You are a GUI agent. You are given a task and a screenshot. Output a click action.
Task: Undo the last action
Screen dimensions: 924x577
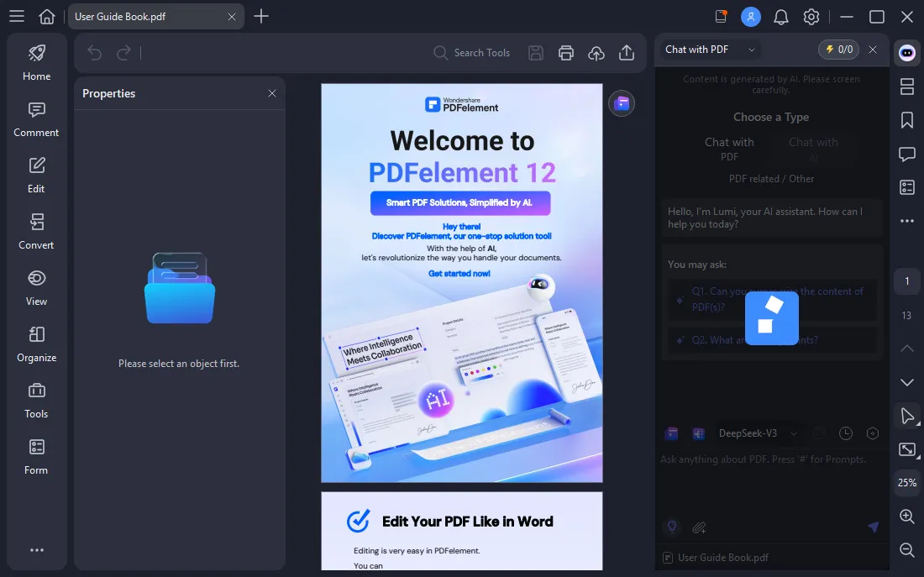(x=94, y=53)
